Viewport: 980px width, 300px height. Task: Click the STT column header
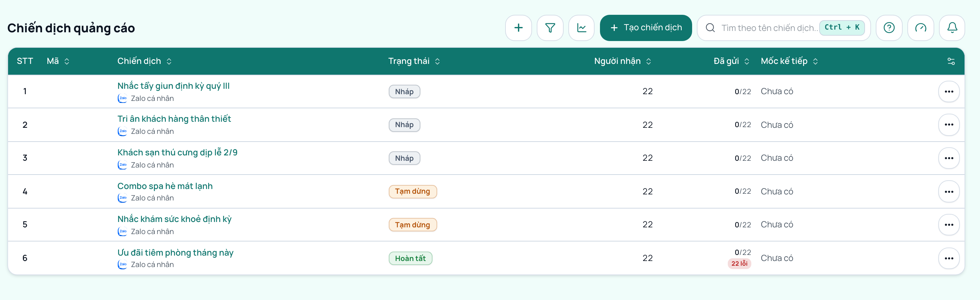click(25, 61)
